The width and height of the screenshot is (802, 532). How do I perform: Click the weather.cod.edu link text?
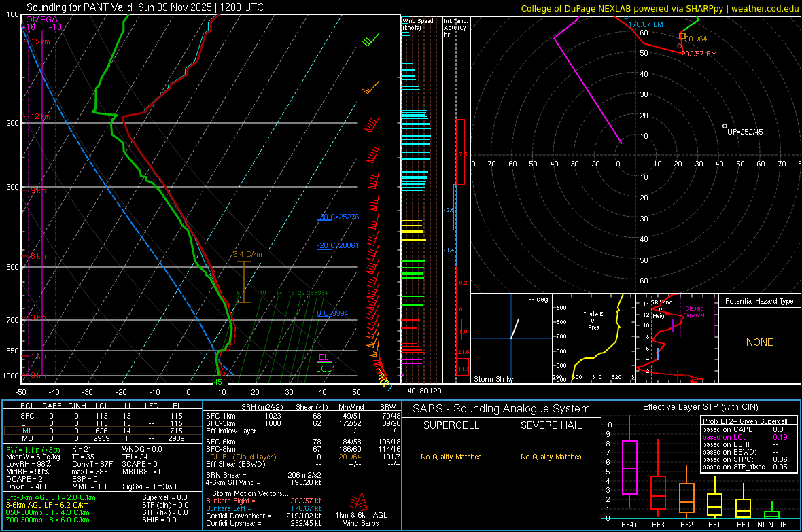tap(765, 8)
